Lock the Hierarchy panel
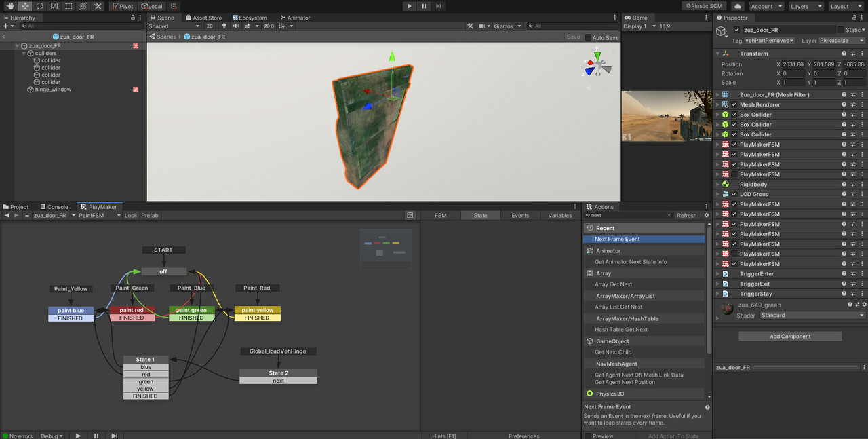The height and width of the screenshot is (439, 868). coord(133,18)
